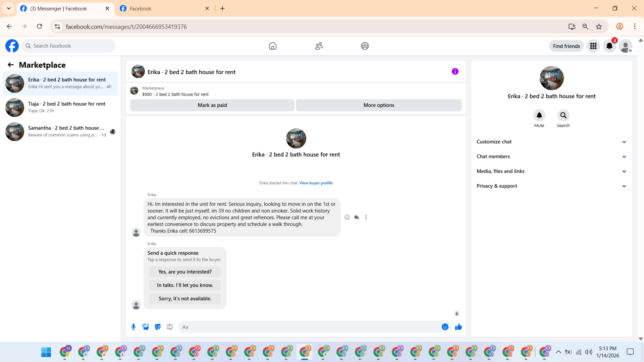Mute this conversation with bell icon

click(x=539, y=115)
